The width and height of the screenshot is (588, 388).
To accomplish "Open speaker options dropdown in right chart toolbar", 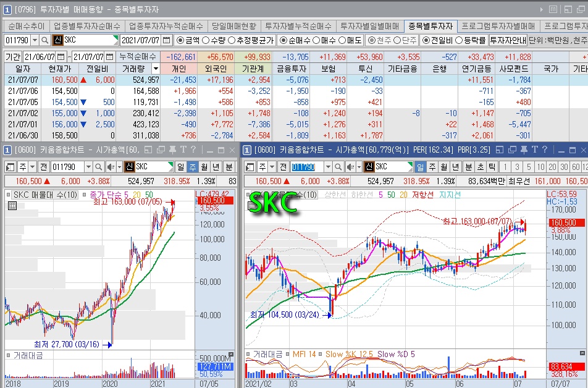I will [x=359, y=167].
